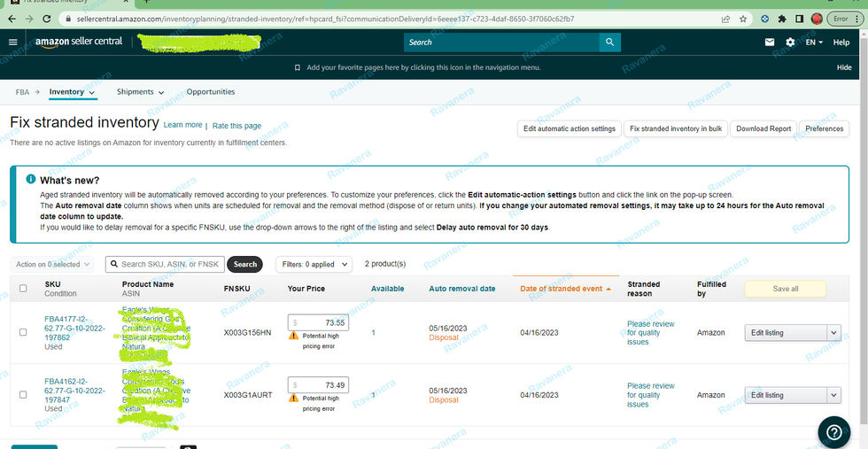Open the hamburger navigation menu
This screenshot has width=868, height=449.
[x=13, y=43]
